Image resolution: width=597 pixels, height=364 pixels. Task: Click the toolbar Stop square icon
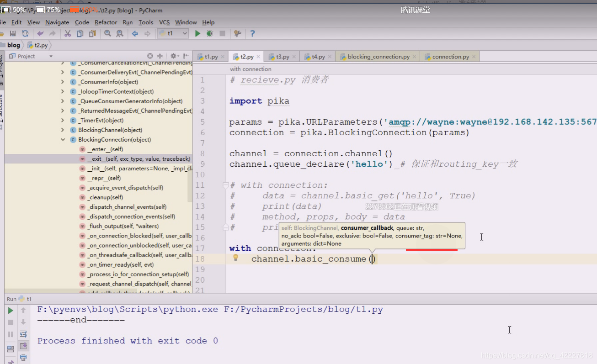[x=222, y=33]
